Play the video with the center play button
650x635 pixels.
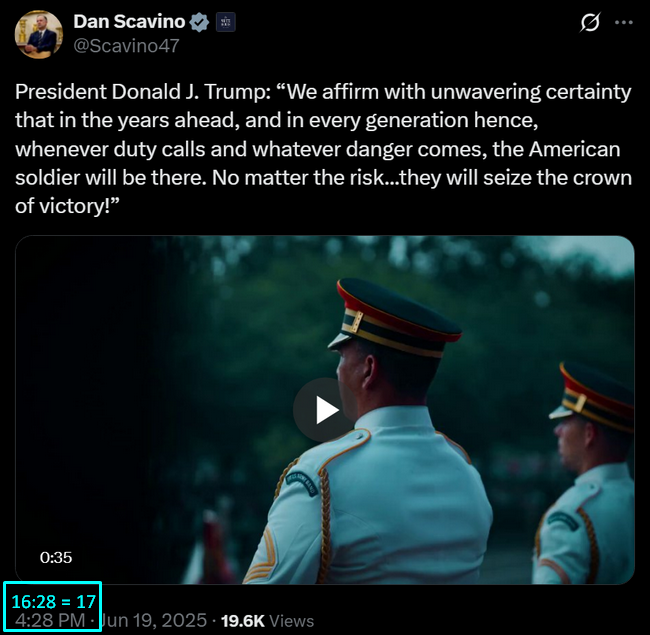[x=325, y=410]
